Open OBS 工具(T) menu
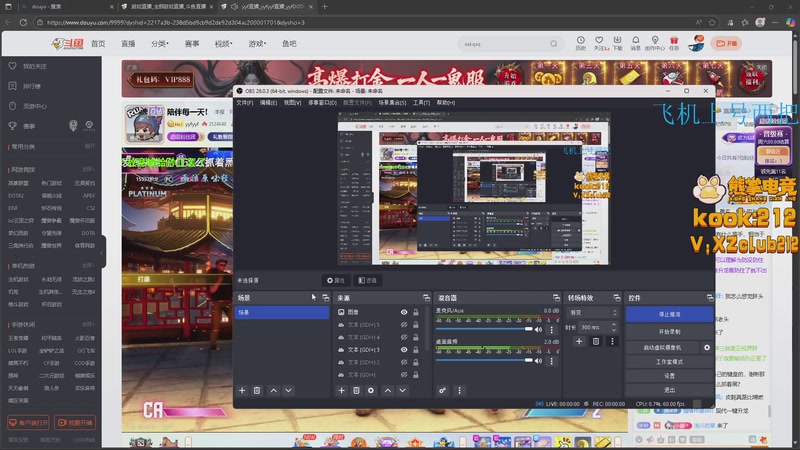800x450 pixels. click(x=421, y=103)
